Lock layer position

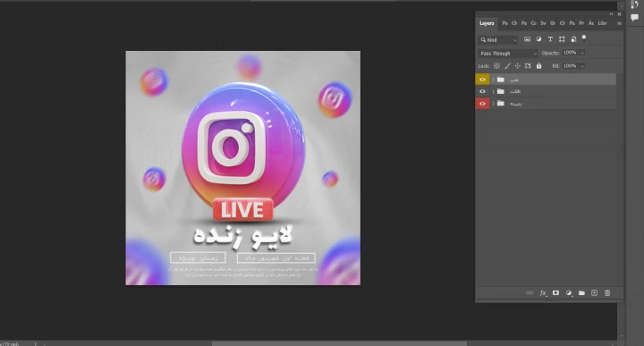tap(518, 65)
